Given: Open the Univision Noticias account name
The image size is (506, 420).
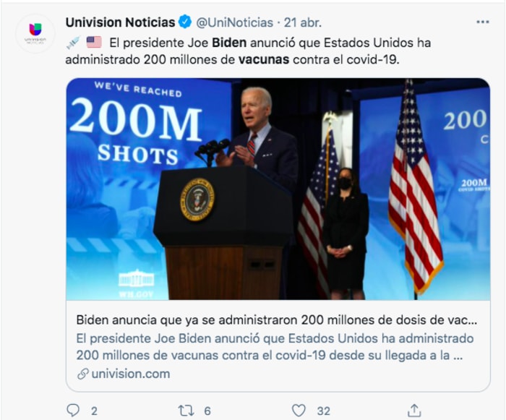Looking at the screenshot, I should (x=120, y=22).
